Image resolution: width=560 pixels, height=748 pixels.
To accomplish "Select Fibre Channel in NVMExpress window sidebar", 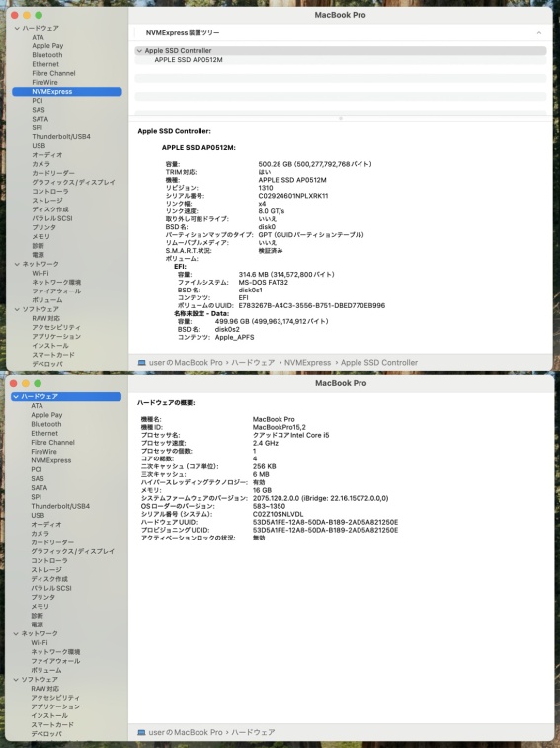I will (x=53, y=73).
